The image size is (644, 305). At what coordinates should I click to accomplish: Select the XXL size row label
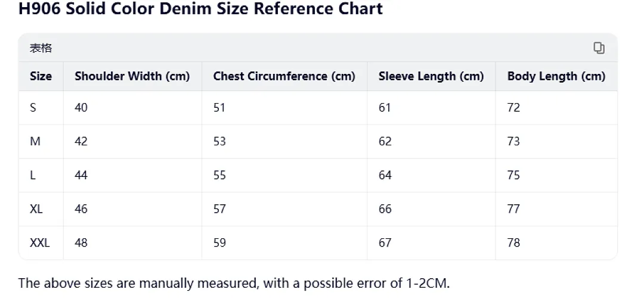tap(40, 243)
